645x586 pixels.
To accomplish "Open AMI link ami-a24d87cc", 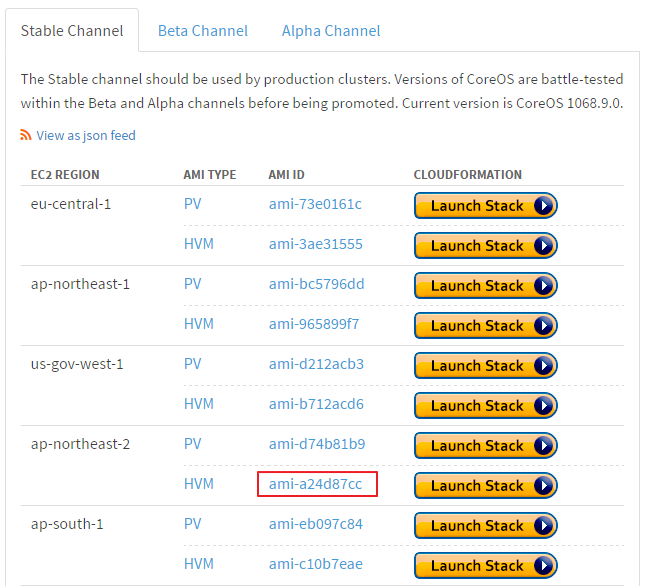I will point(316,484).
